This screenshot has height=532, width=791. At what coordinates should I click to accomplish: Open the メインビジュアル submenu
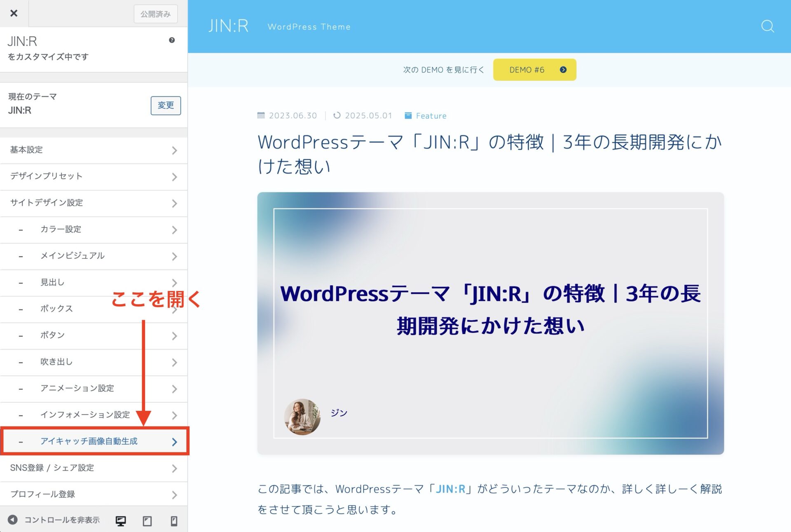[94, 256]
